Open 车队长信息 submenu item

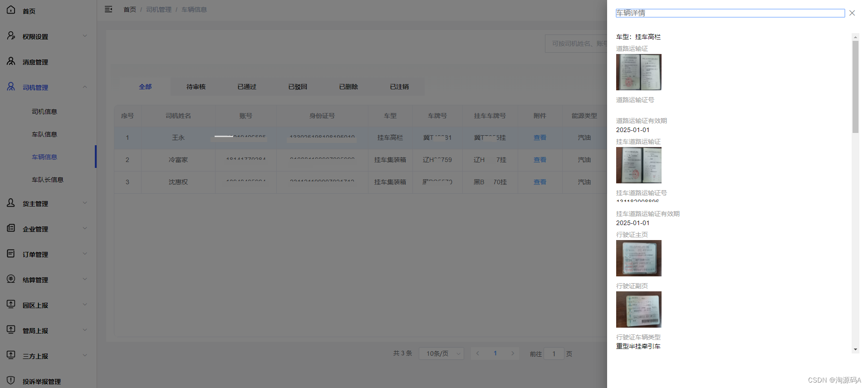click(48, 180)
